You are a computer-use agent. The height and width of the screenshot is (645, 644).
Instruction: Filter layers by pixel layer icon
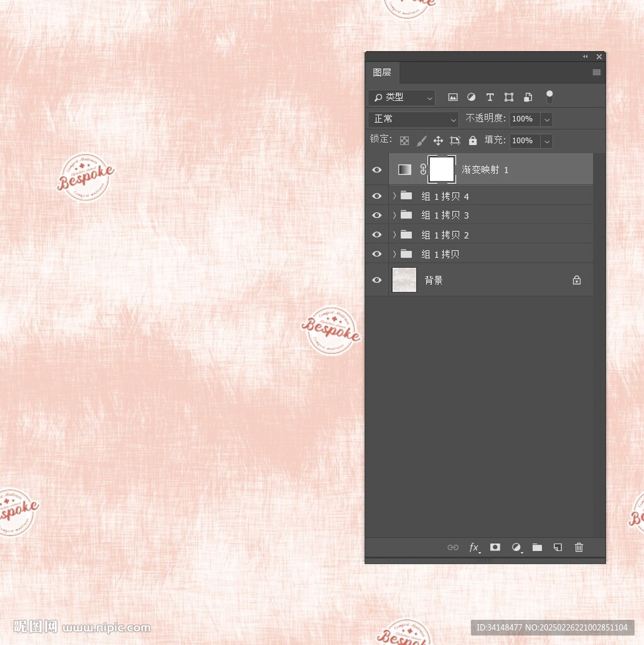453,97
